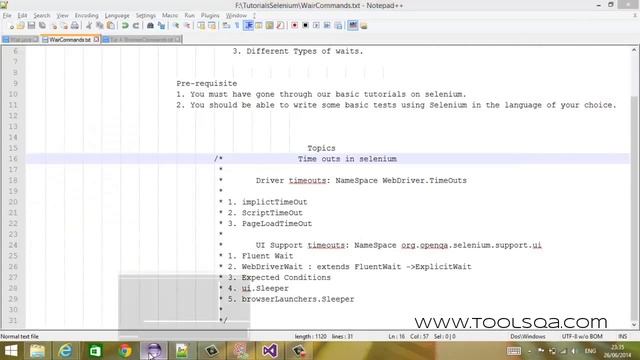Open the View menu
The image size is (640, 360).
(62, 16)
